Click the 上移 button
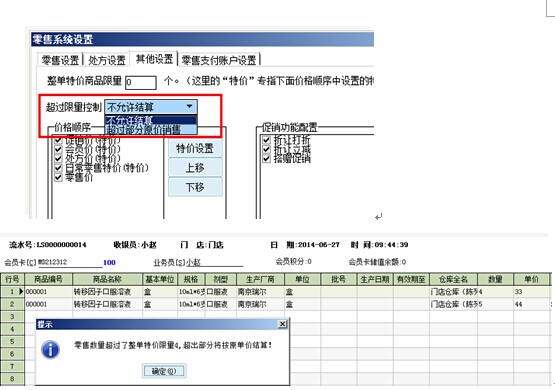This screenshot has height=390, width=555. (195, 167)
